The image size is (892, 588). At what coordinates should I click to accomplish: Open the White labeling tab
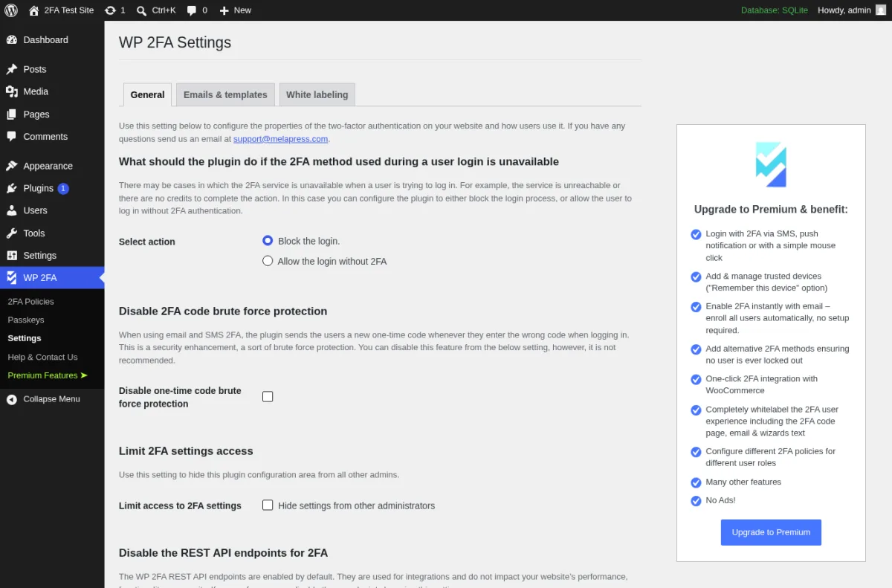pos(317,94)
